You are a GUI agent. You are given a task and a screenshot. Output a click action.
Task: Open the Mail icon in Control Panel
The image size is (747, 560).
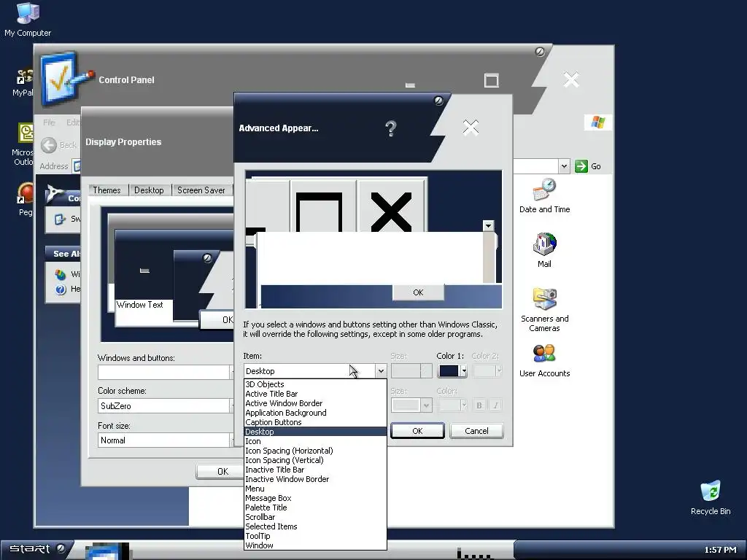tap(544, 251)
